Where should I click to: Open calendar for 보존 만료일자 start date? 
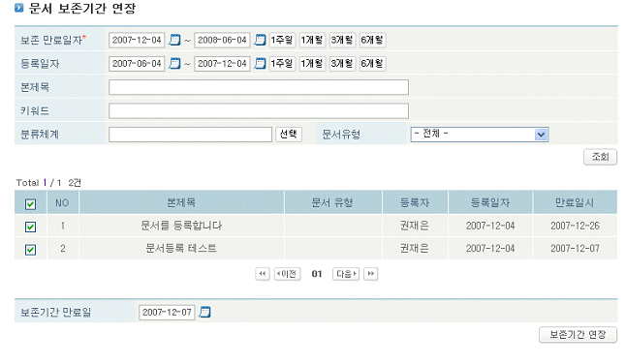[174, 40]
